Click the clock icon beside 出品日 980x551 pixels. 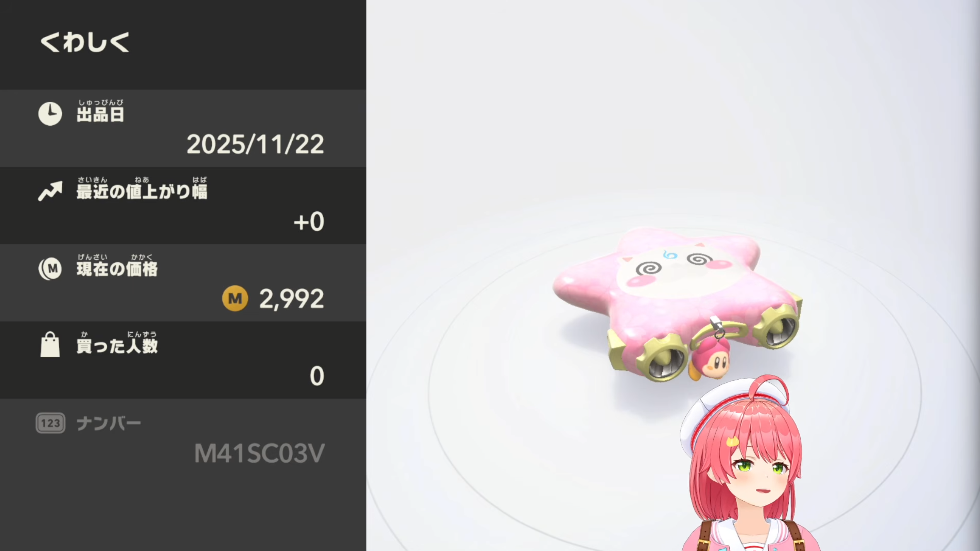tap(50, 114)
